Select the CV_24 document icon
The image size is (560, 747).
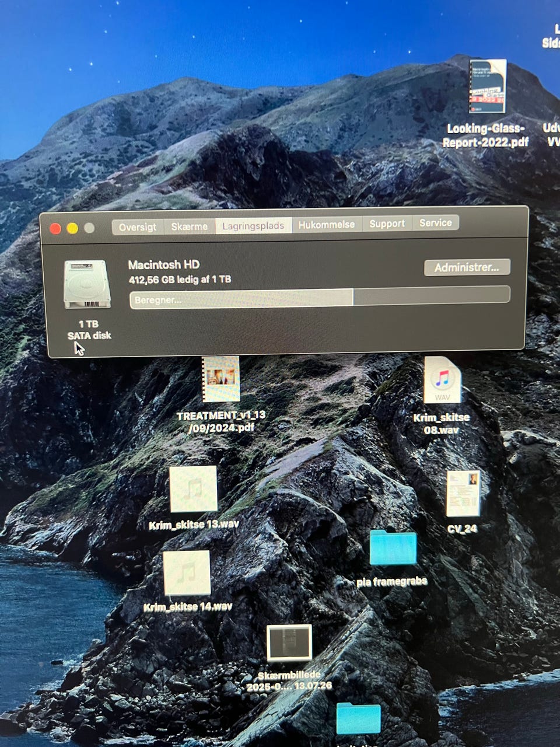point(463,494)
